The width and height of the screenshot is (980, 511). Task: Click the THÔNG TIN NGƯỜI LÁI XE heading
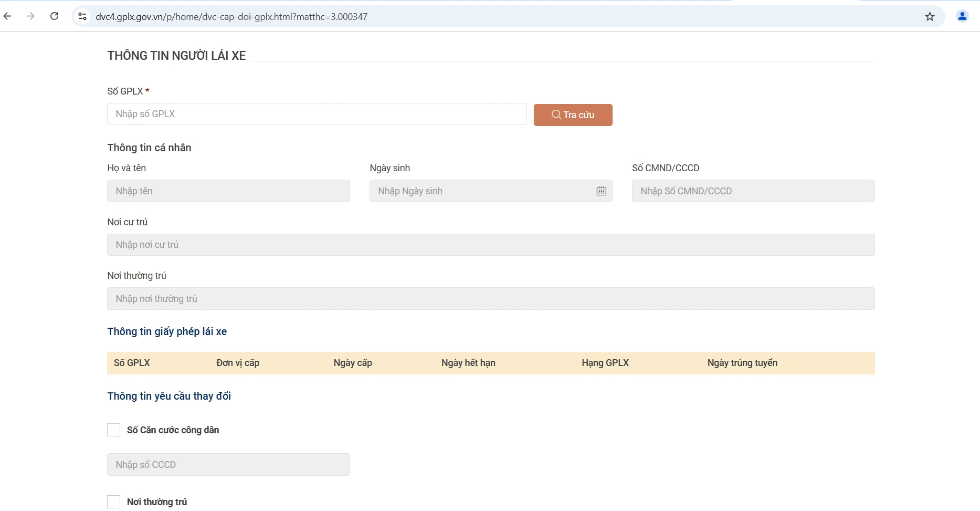click(176, 56)
